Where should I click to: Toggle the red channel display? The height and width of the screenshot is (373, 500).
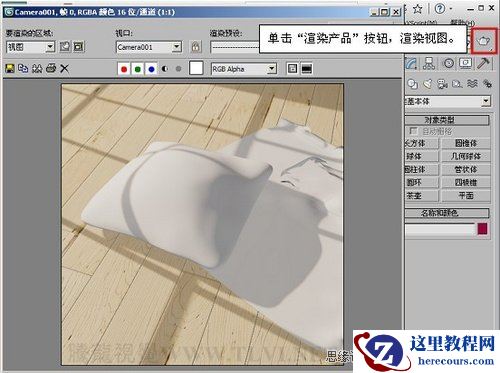[124, 69]
